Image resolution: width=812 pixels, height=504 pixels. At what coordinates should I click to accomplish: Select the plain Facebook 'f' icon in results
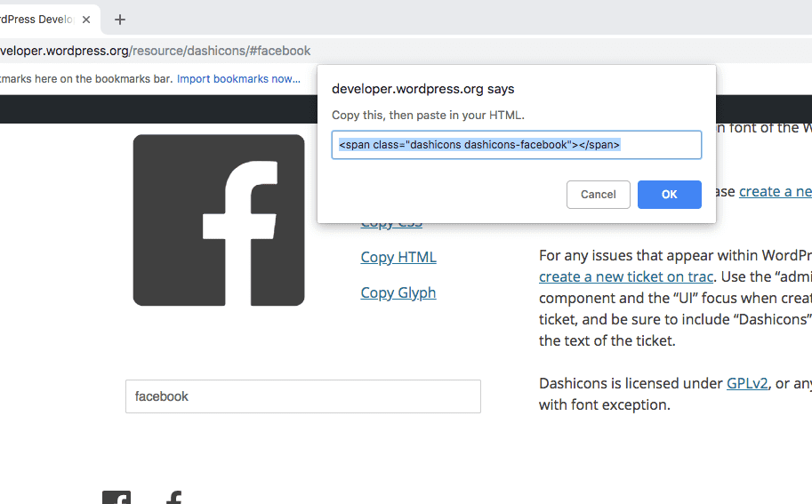[174, 498]
